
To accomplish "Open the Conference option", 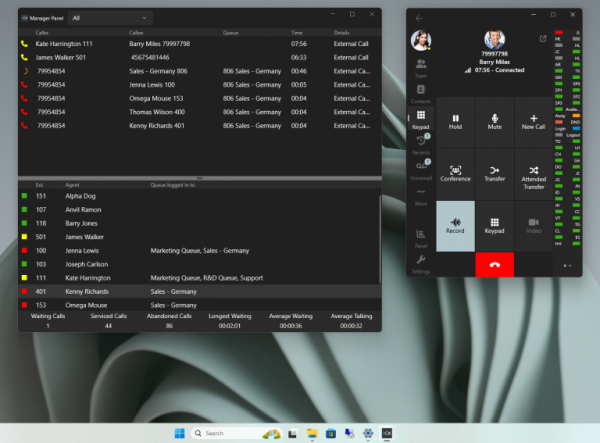I will point(455,174).
